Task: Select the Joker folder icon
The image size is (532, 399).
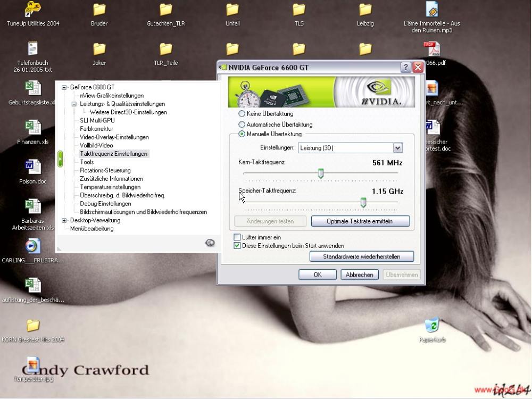Action: pyautogui.click(x=99, y=49)
